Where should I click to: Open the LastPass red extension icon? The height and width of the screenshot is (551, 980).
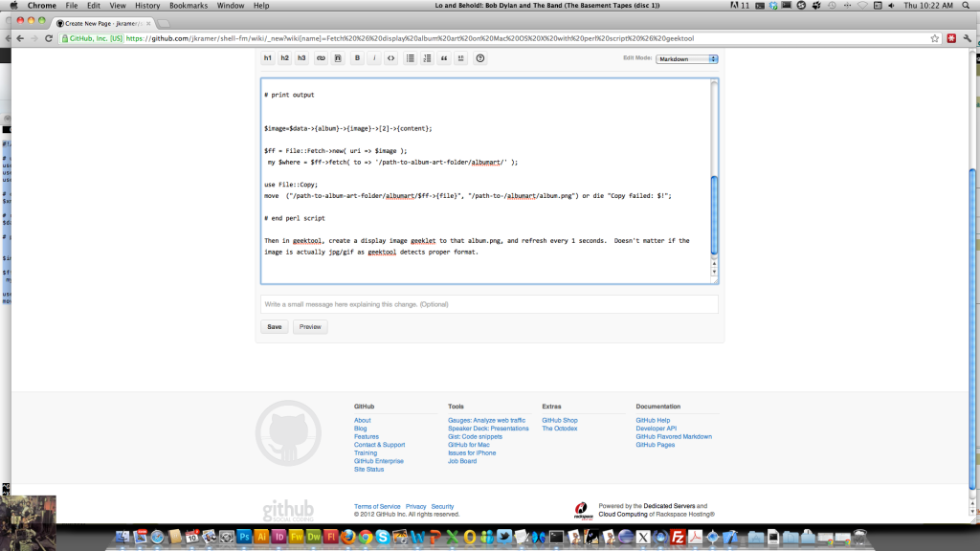[951, 38]
